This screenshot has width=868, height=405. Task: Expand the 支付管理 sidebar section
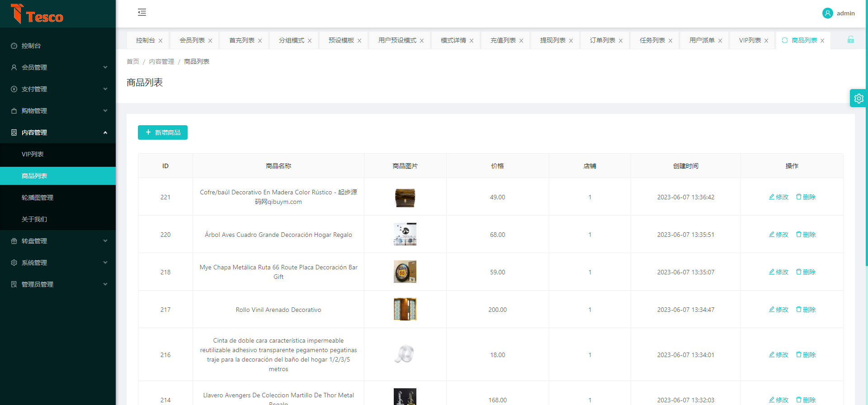[58, 89]
